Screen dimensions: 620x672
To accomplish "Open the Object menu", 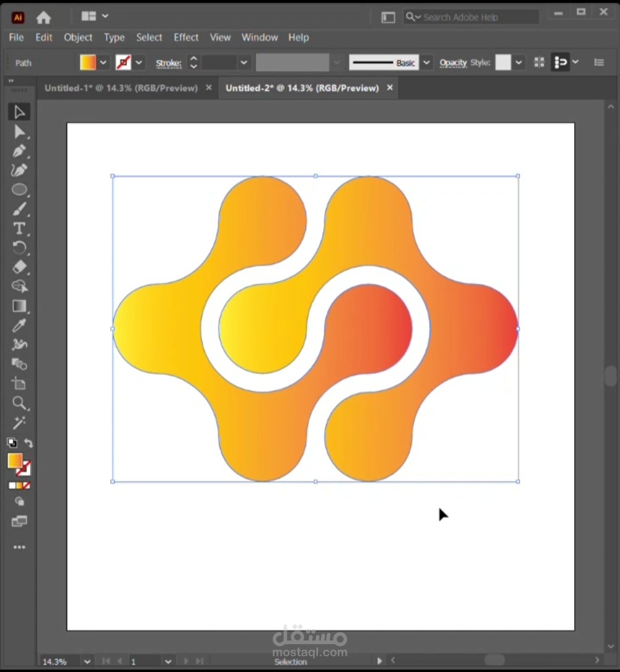I will pyautogui.click(x=78, y=37).
